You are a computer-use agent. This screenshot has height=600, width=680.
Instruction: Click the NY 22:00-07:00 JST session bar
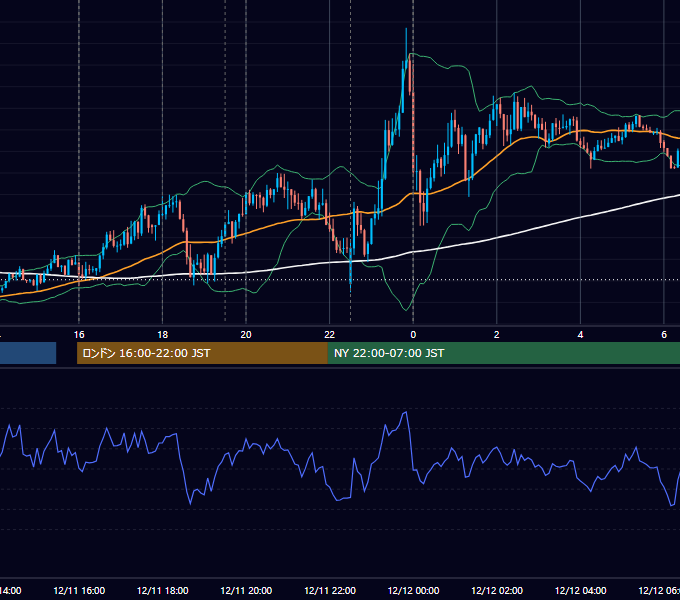click(x=503, y=353)
